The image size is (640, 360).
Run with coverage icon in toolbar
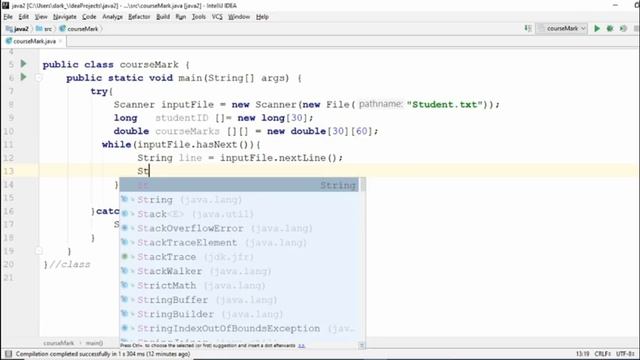tap(623, 29)
